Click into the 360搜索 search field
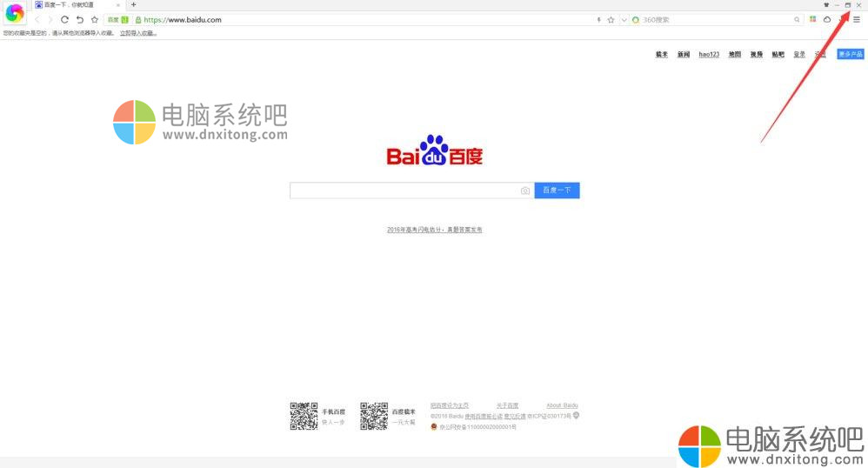Viewport: 868px width, 468px height. pyautogui.click(x=717, y=20)
